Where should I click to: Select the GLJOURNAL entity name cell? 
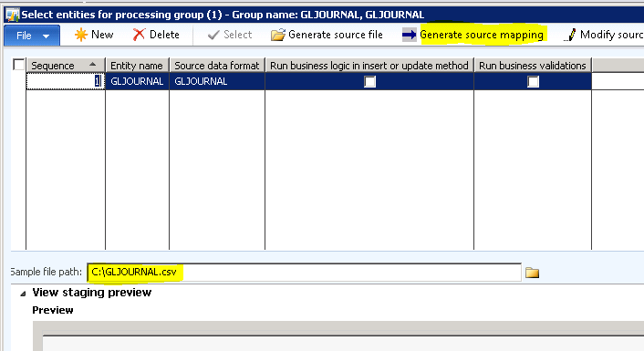137,81
